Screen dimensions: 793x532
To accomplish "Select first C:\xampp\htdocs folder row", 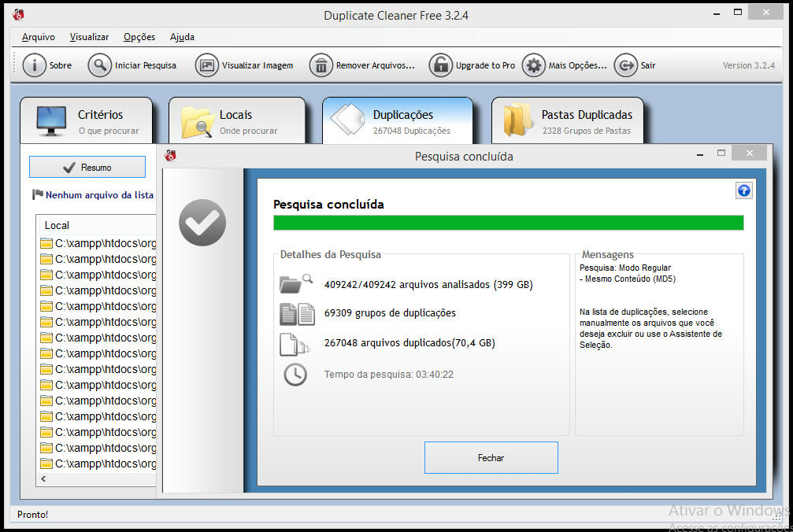I will coord(98,243).
